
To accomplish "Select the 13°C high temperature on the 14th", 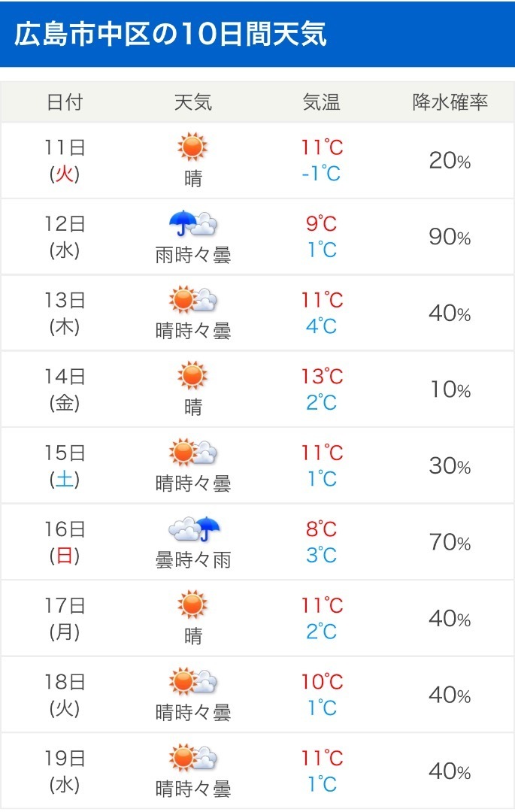I will coord(322,377).
